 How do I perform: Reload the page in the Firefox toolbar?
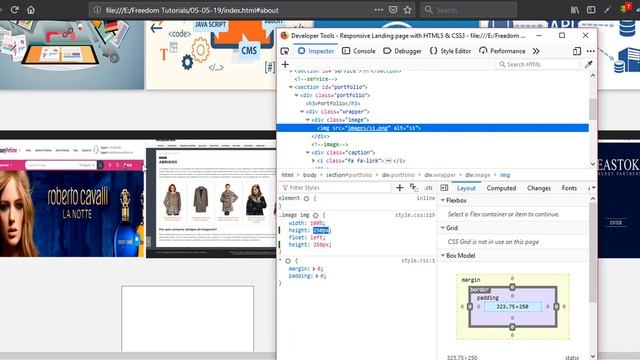pos(15,10)
